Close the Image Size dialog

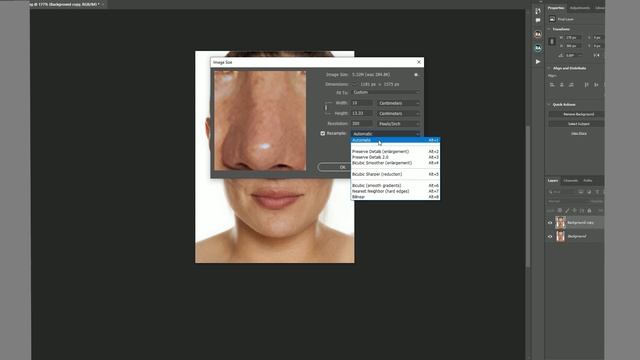419,62
